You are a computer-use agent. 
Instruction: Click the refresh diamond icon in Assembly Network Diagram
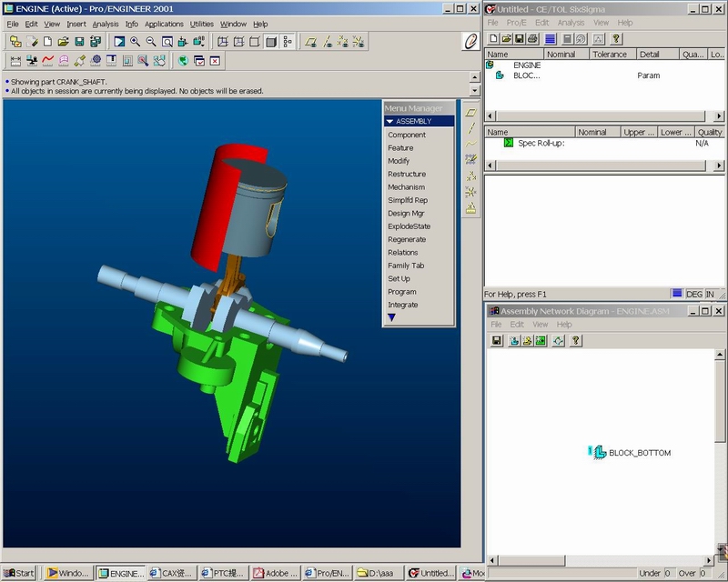click(x=558, y=341)
